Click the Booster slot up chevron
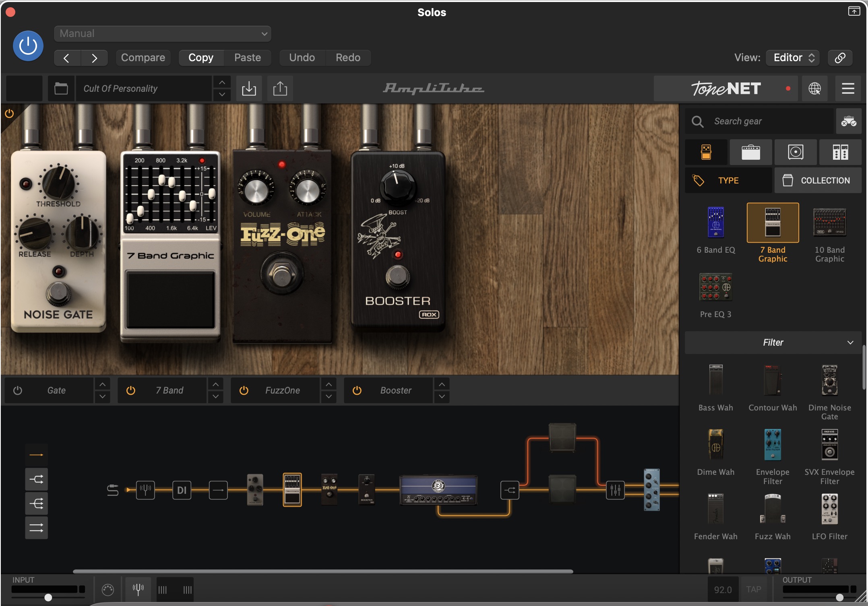 pos(442,384)
